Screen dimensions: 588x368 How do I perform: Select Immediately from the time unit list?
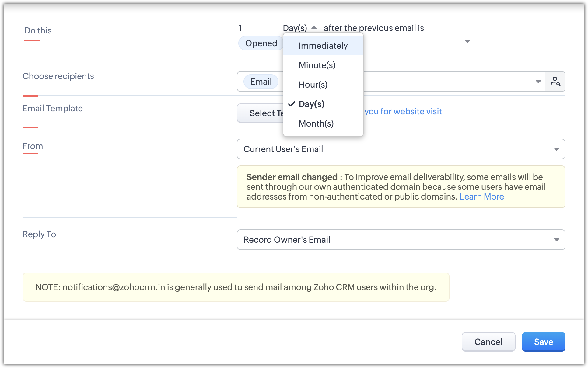(323, 46)
